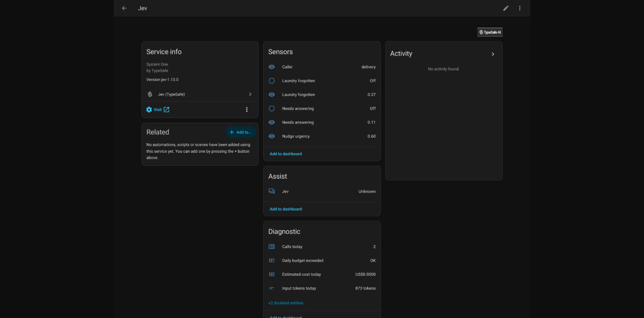Open Activity logbook via chevron
This screenshot has width=644, height=318.
(x=493, y=54)
